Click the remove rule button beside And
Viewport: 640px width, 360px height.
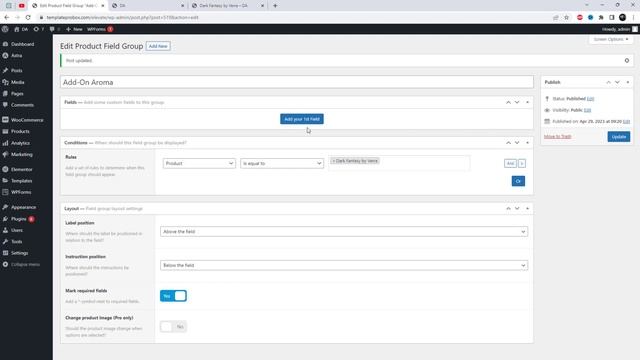coord(522,164)
